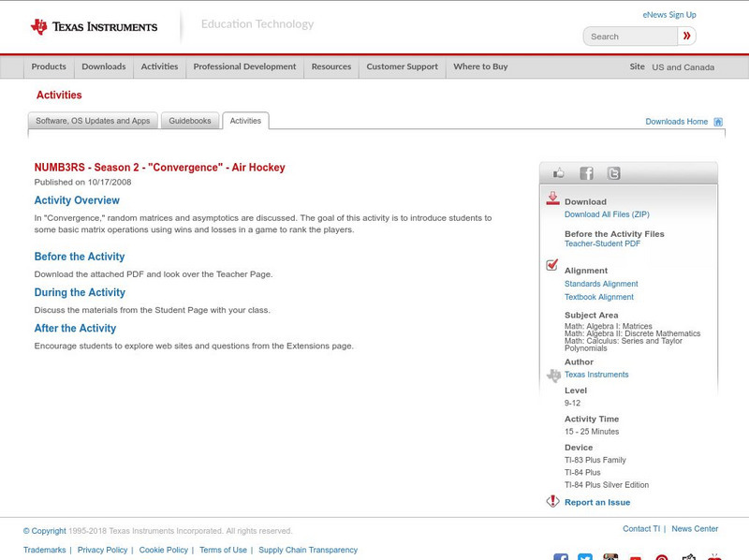749x560 pixels.
Task: Click the Activity Overview heading
Action: 77,200
